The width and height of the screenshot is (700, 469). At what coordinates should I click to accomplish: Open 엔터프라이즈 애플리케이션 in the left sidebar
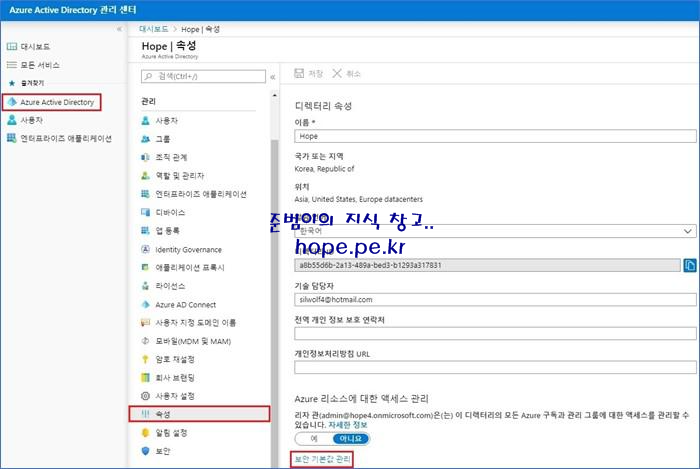[x=59, y=138]
